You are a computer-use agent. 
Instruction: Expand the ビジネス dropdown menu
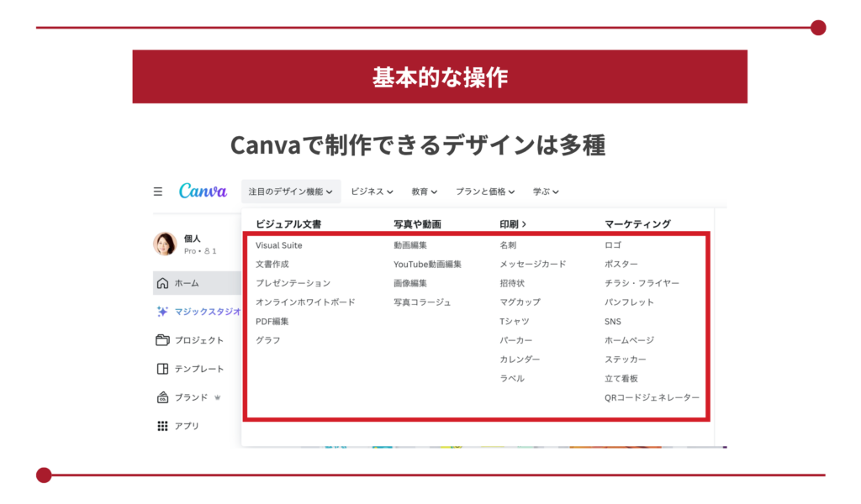click(x=372, y=192)
